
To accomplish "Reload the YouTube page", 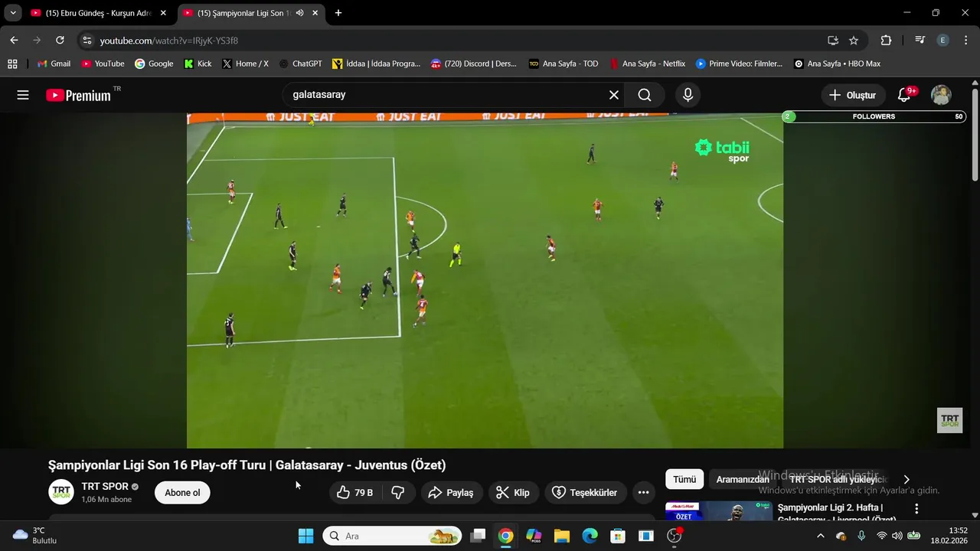I will (x=60, y=41).
